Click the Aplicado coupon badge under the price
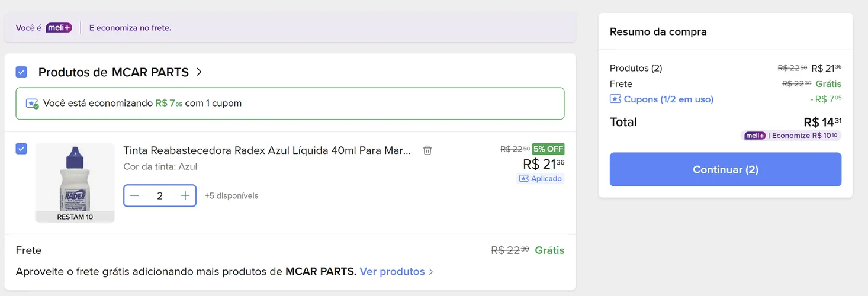The height and width of the screenshot is (296, 868). coord(541,179)
